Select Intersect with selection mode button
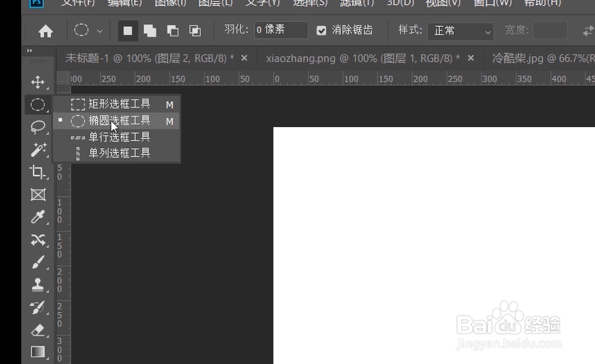The image size is (595, 364). pos(195,31)
